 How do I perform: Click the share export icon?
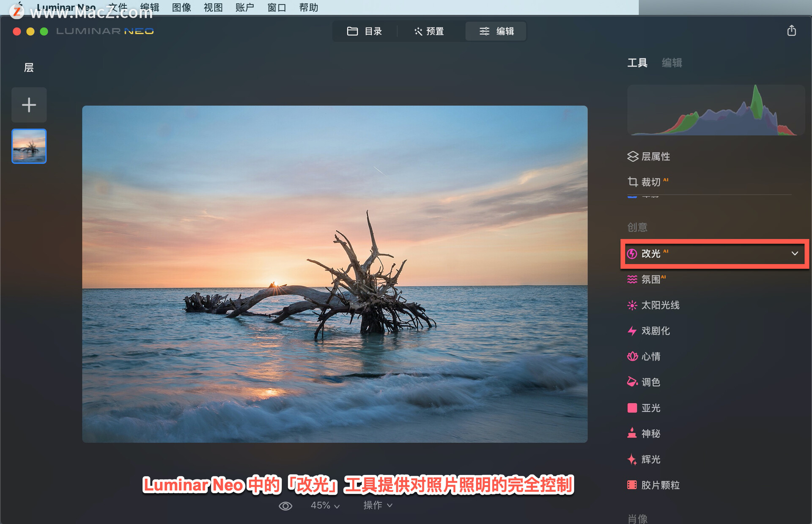point(791,30)
